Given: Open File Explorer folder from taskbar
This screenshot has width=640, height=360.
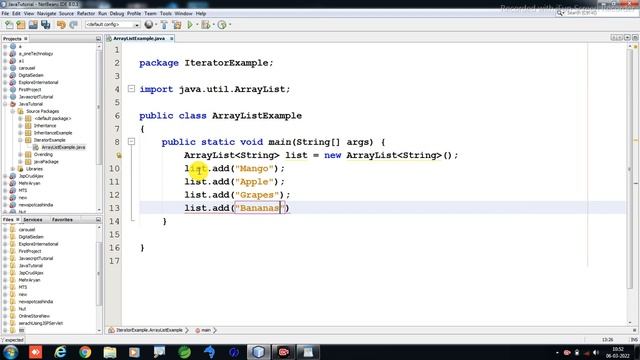Looking at the screenshot, I should pyautogui.click(x=110, y=352).
